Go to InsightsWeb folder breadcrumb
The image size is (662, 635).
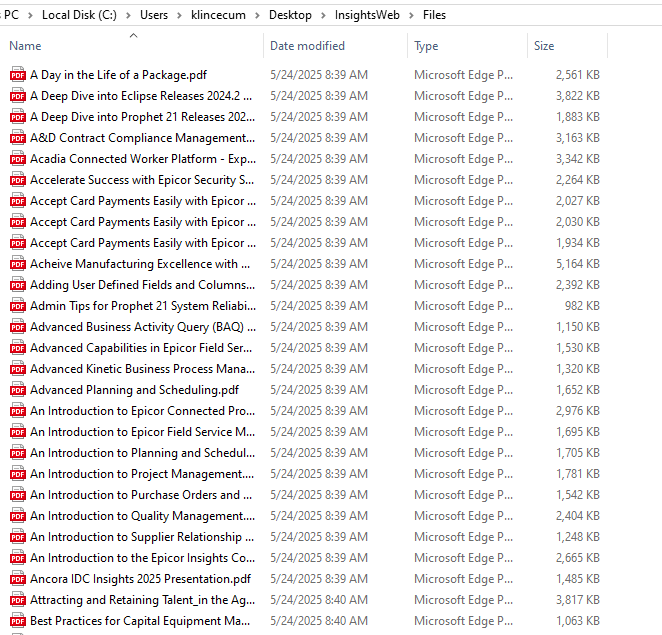click(x=367, y=15)
